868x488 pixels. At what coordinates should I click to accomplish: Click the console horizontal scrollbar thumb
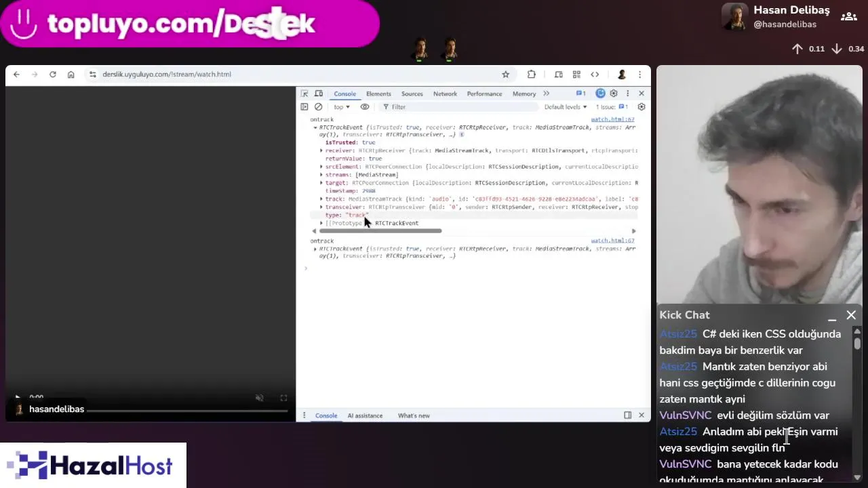click(x=380, y=231)
